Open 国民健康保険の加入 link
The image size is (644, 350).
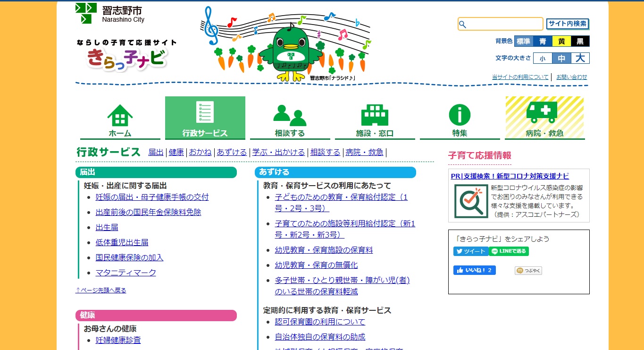click(x=129, y=257)
